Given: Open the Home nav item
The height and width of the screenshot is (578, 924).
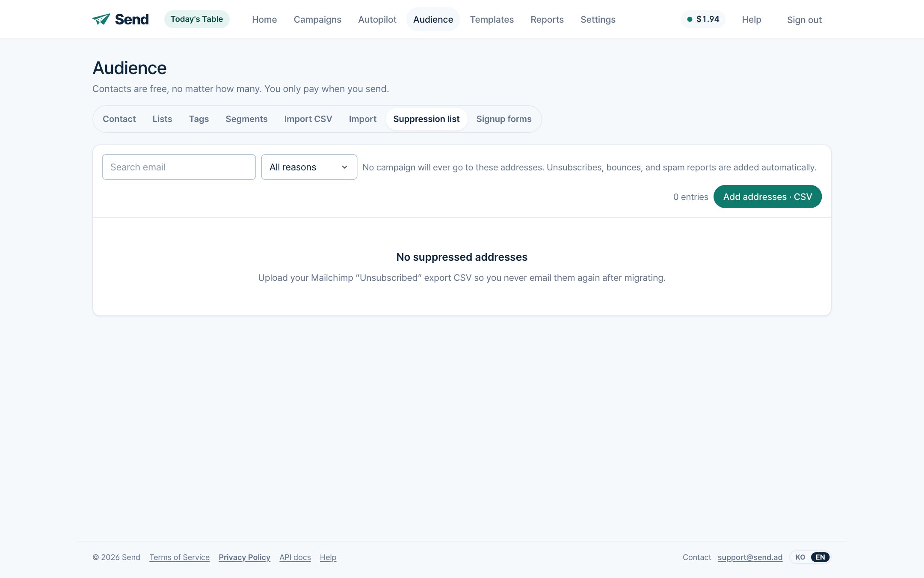Looking at the screenshot, I should (264, 19).
